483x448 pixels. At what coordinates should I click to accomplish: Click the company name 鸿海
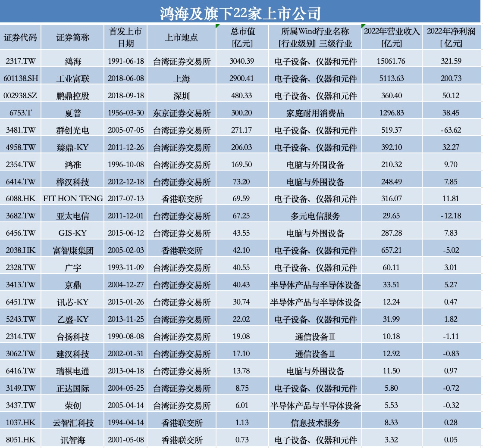73,62
